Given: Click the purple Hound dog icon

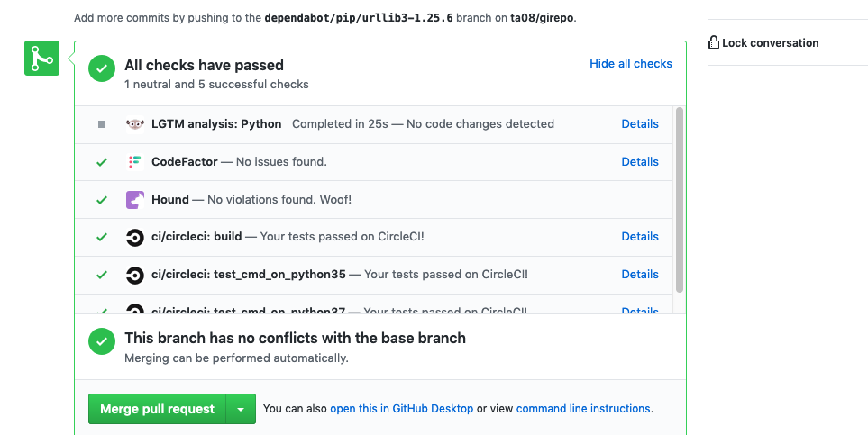Looking at the screenshot, I should click(135, 199).
